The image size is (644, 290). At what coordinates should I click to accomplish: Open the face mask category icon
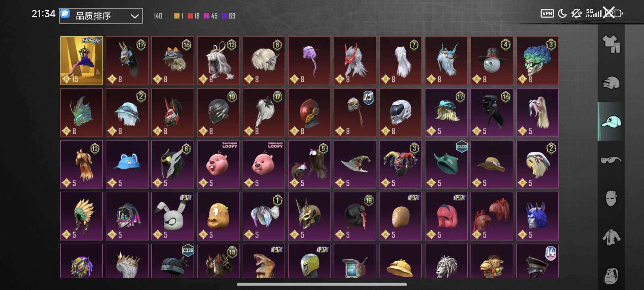[611, 199]
